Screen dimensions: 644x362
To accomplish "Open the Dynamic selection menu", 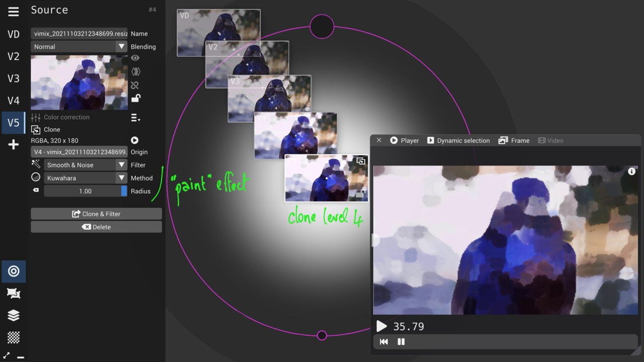I will (458, 141).
